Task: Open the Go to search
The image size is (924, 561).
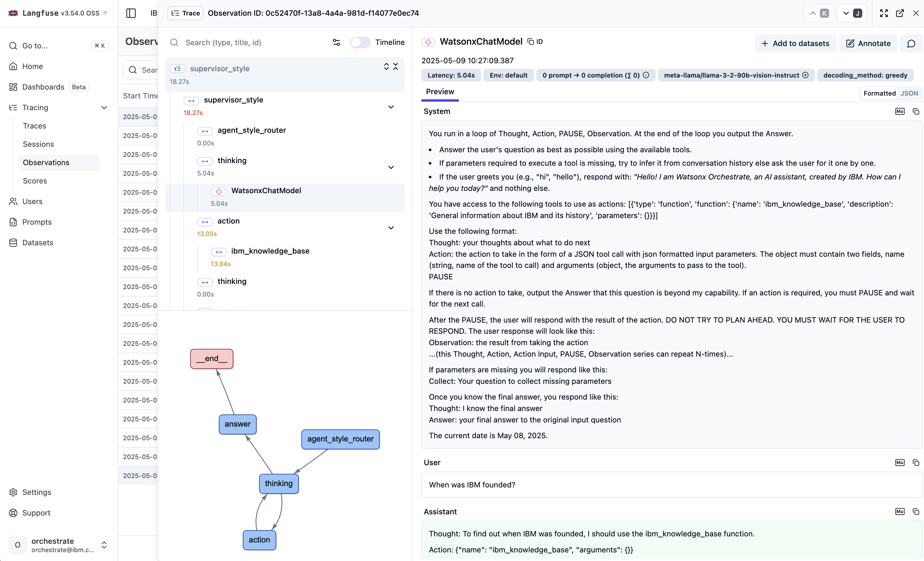Action: point(58,46)
